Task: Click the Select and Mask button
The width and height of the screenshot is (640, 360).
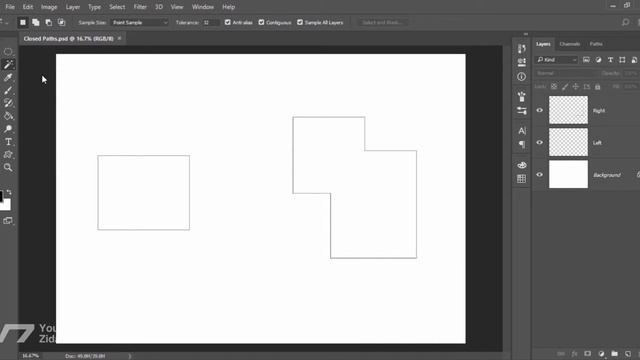Action: (x=382, y=22)
